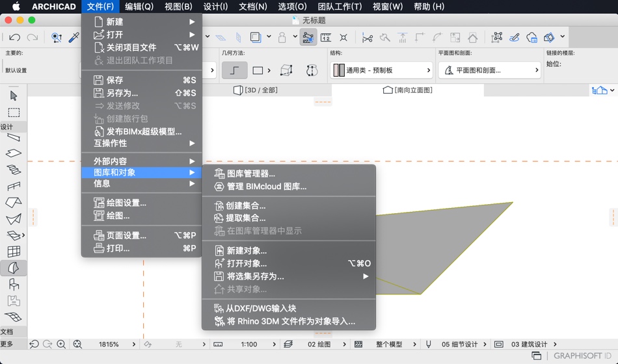The width and height of the screenshot is (618, 364).
Task: Expand the 1815% zoom dropdown
Action: tap(134, 344)
